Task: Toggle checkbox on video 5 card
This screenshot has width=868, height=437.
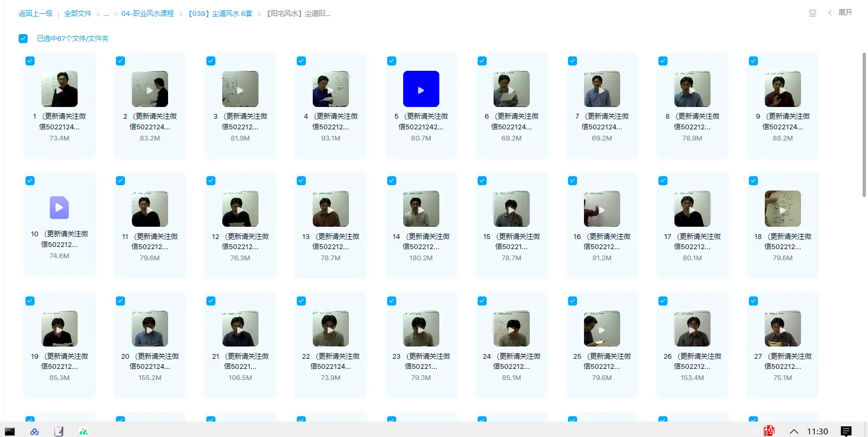Action: coord(392,61)
